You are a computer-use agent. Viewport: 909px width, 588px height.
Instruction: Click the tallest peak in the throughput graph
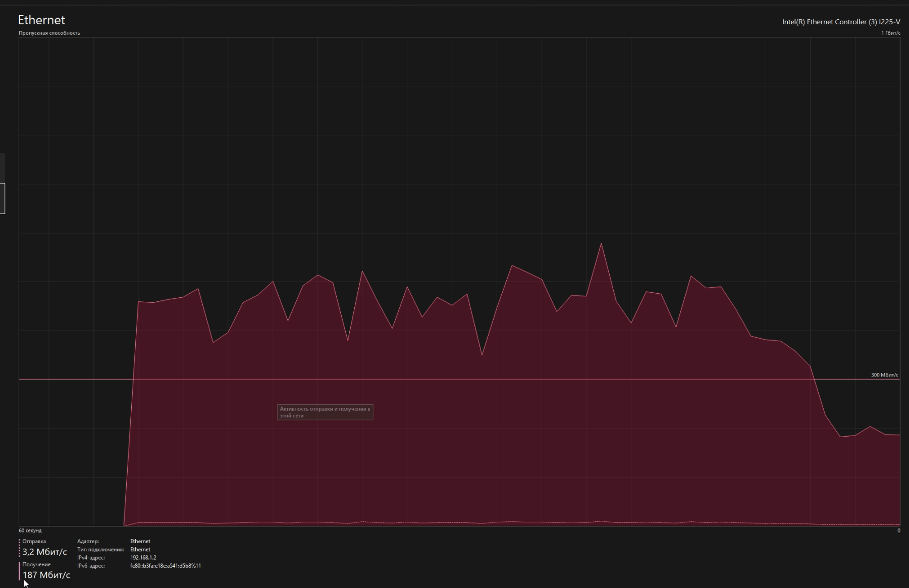click(x=601, y=244)
